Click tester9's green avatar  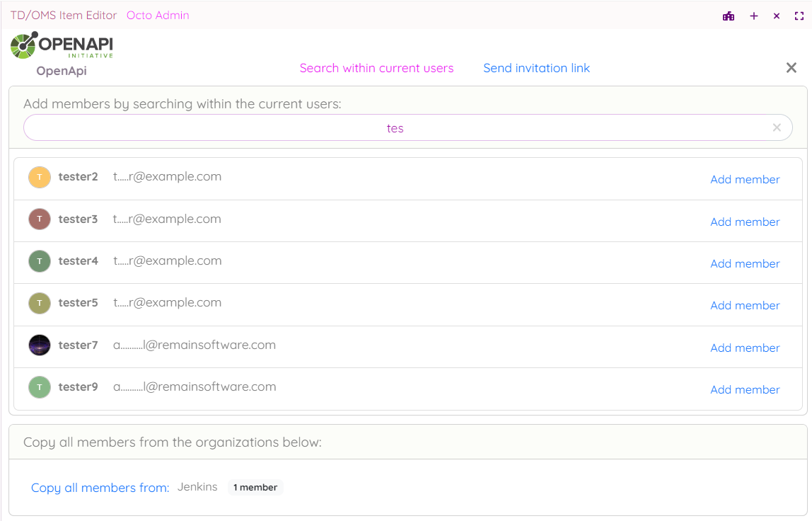tap(40, 387)
